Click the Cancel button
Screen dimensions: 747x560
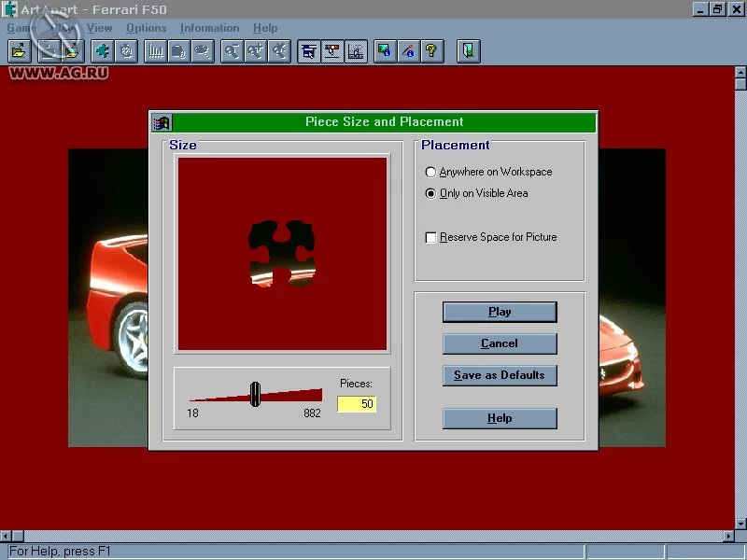tap(500, 343)
